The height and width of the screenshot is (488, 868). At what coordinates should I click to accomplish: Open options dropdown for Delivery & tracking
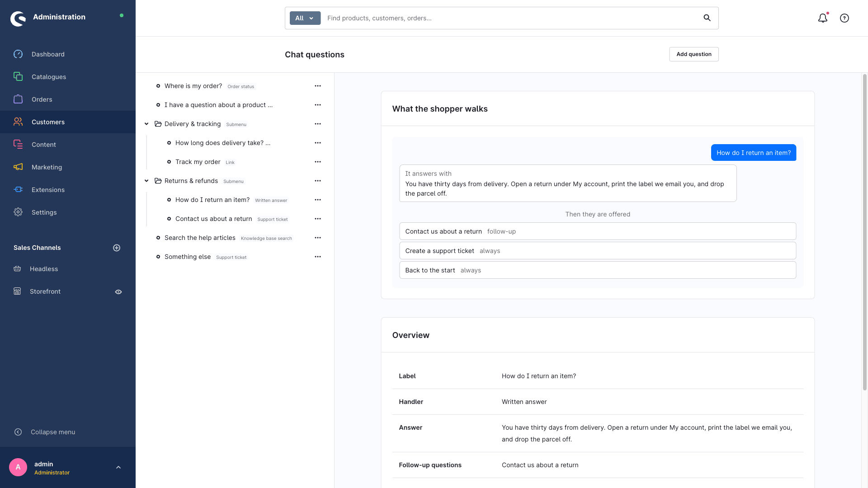point(318,124)
